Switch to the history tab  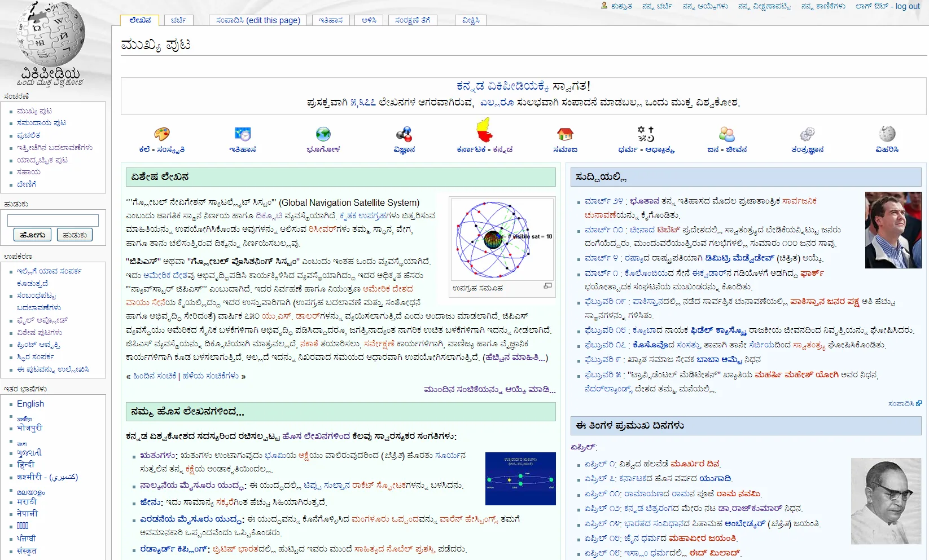331,20
